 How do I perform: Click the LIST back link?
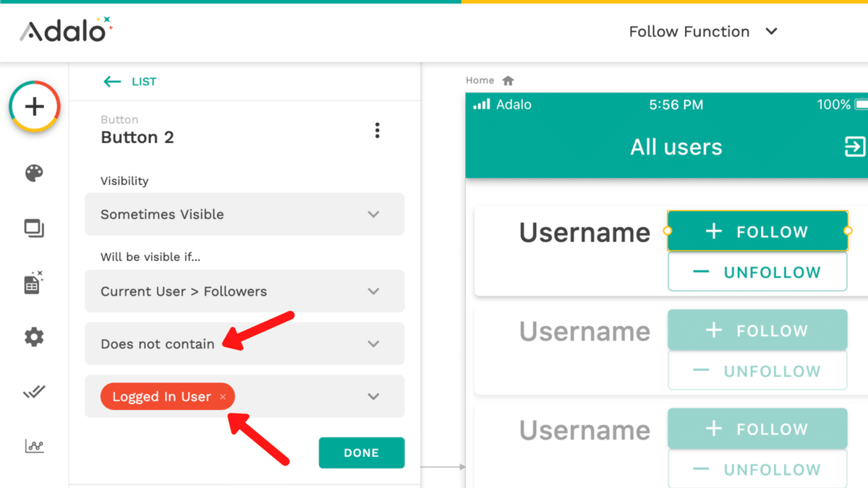[144, 82]
